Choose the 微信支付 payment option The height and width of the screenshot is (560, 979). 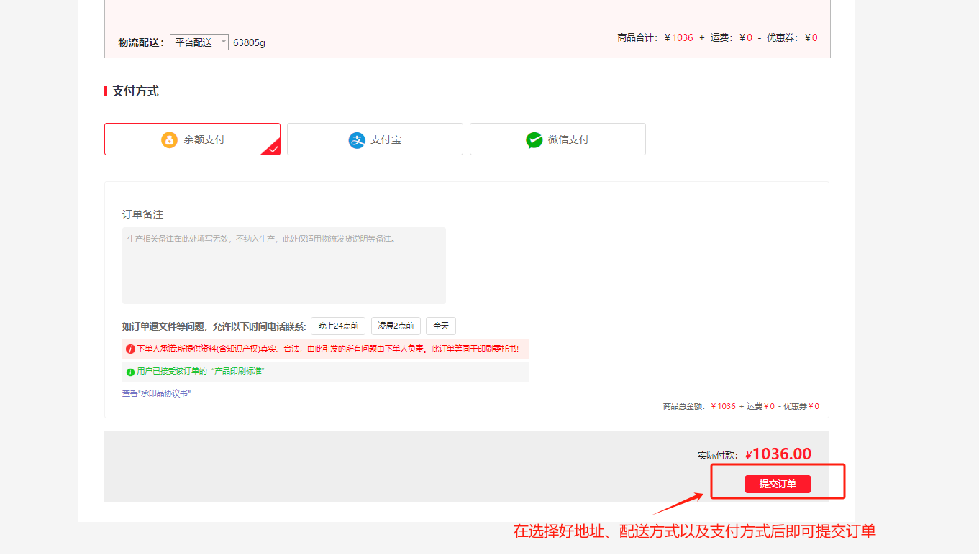pos(557,139)
